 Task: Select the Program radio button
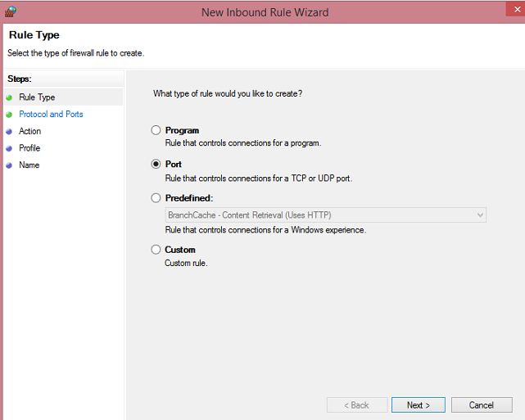(x=156, y=130)
